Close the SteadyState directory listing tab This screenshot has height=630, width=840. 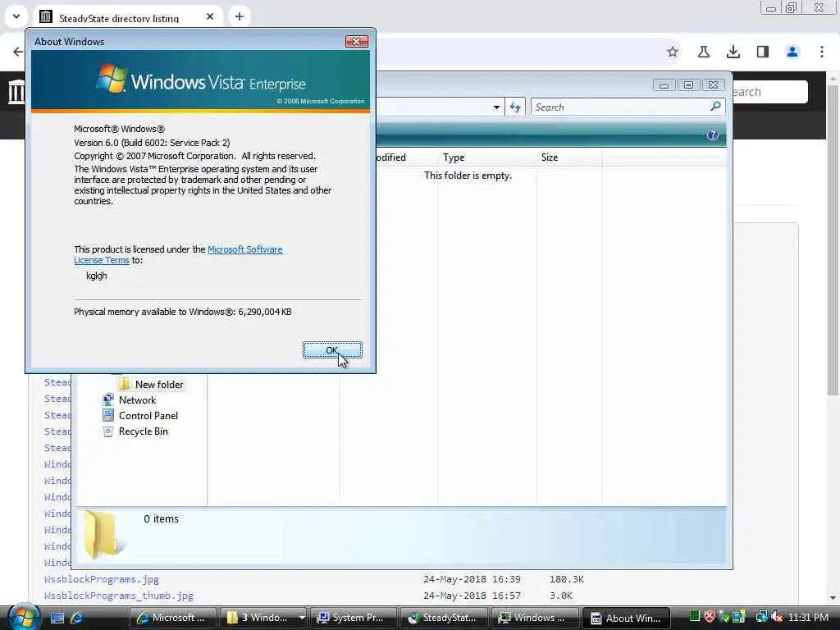(210, 16)
